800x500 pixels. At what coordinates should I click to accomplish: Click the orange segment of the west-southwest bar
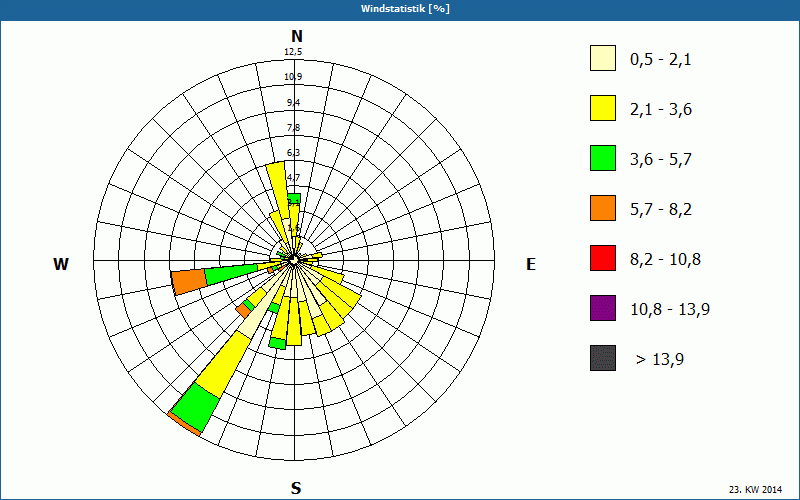click(x=189, y=282)
